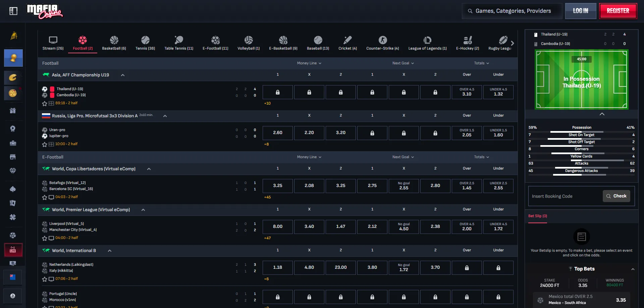Click the REGISTER button

618,11
